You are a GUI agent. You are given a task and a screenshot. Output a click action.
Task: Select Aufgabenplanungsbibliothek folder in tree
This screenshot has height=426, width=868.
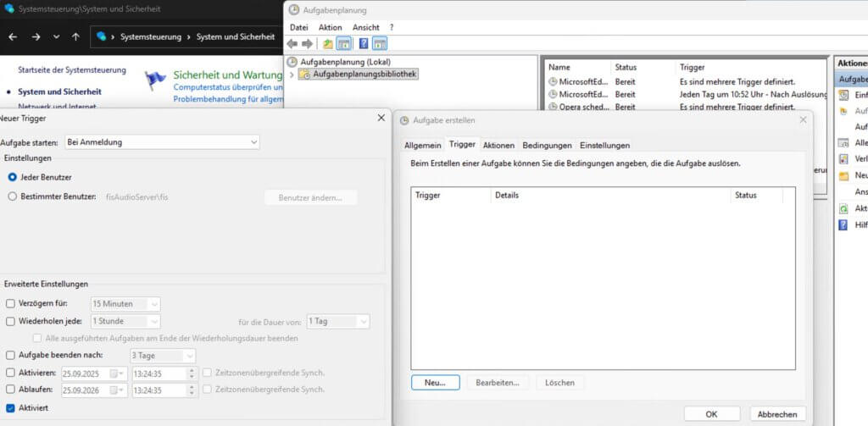364,74
